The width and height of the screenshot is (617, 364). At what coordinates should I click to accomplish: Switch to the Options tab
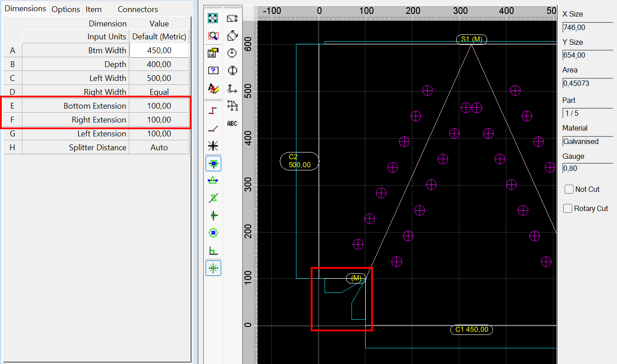(x=65, y=9)
